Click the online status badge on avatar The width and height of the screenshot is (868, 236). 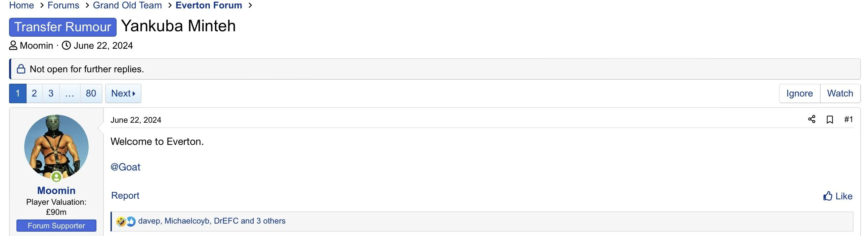(x=56, y=176)
